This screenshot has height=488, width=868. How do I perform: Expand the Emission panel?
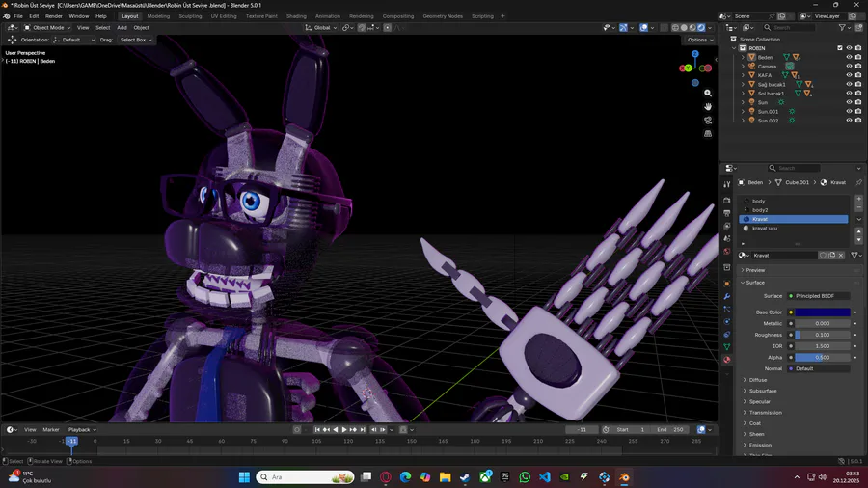pos(760,445)
